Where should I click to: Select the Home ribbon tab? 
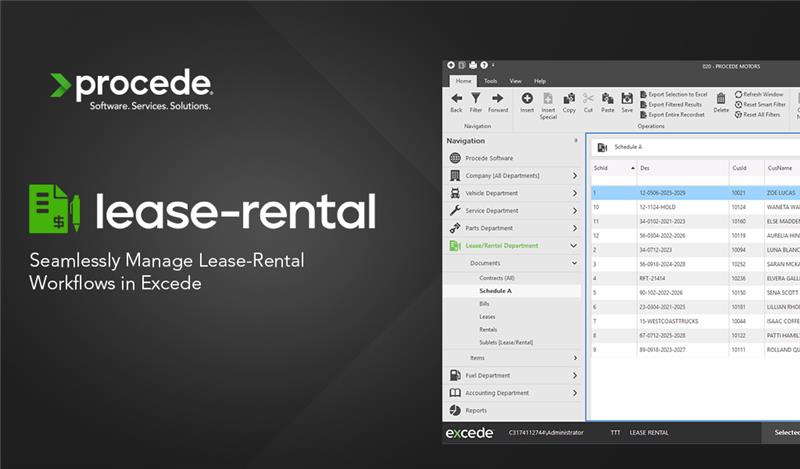pos(463,81)
